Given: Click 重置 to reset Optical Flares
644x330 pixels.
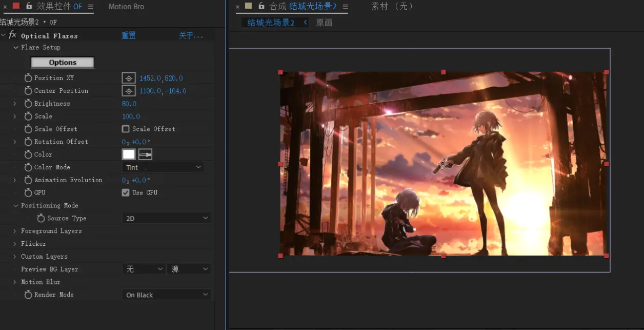Looking at the screenshot, I should tap(129, 35).
